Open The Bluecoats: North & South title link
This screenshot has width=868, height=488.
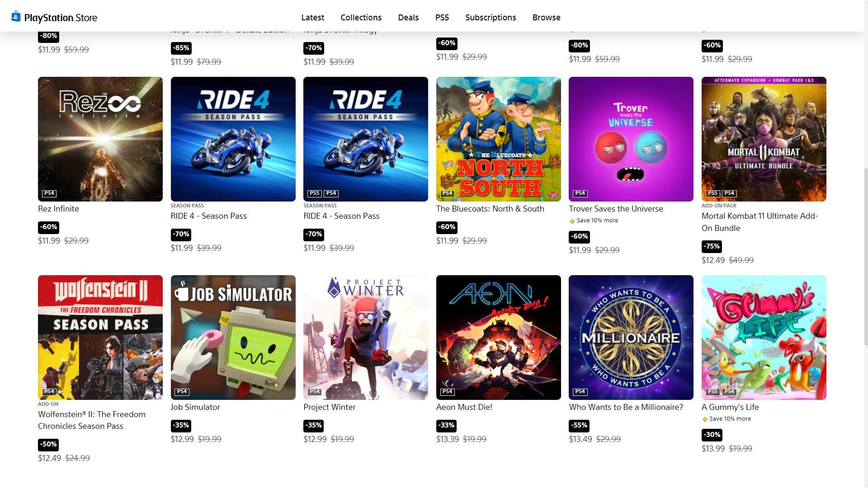pyautogui.click(x=490, y=209)
